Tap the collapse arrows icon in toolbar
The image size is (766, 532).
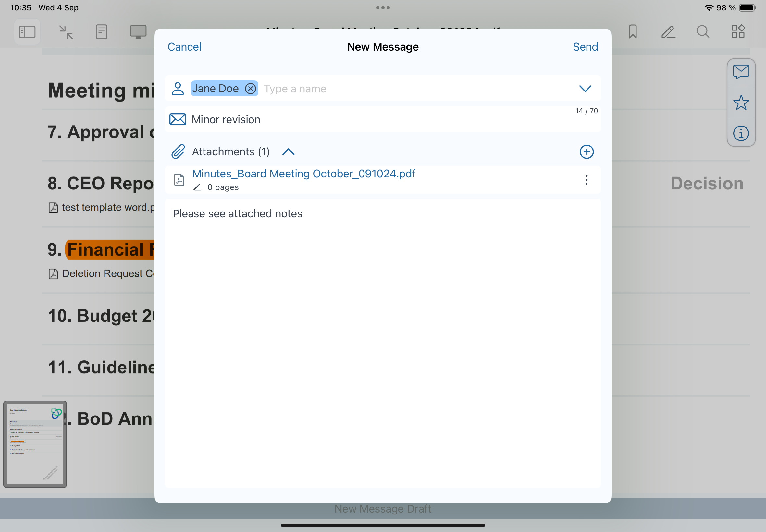66,32
